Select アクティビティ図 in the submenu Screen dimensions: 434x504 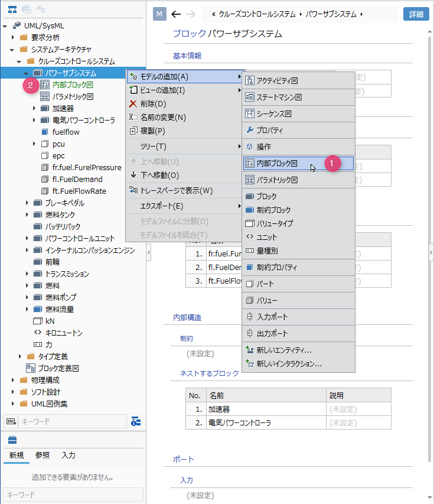point(298,81)
